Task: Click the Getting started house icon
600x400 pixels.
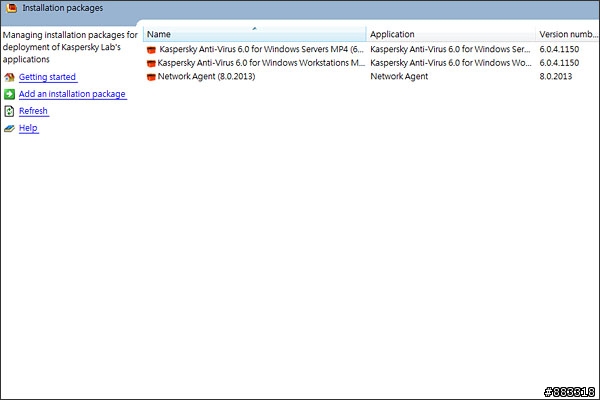Action: click(9, 77)
